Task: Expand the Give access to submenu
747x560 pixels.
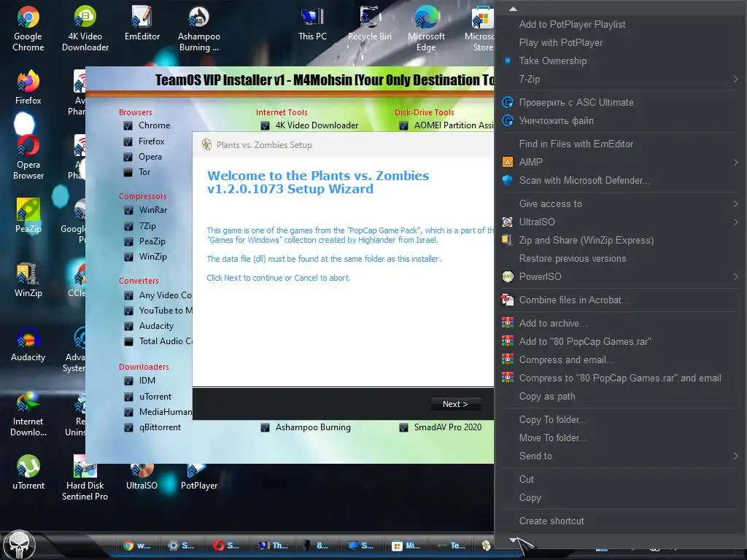Action: pos(735,204)
